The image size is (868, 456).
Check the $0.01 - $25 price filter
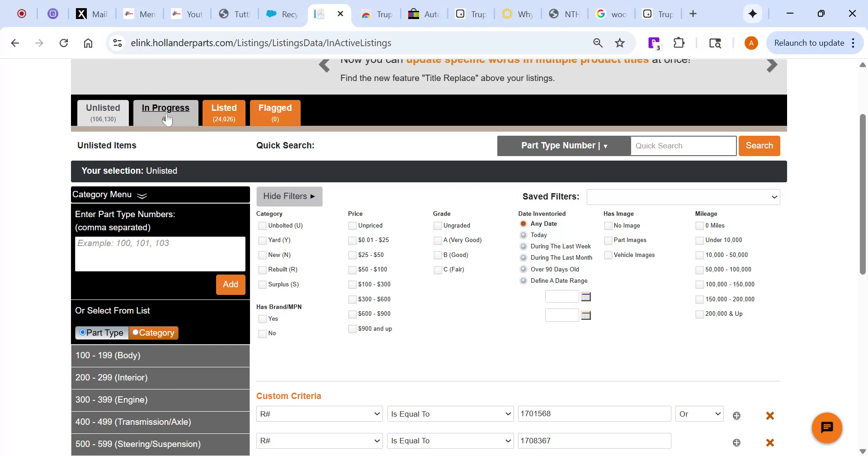point(352,240)
